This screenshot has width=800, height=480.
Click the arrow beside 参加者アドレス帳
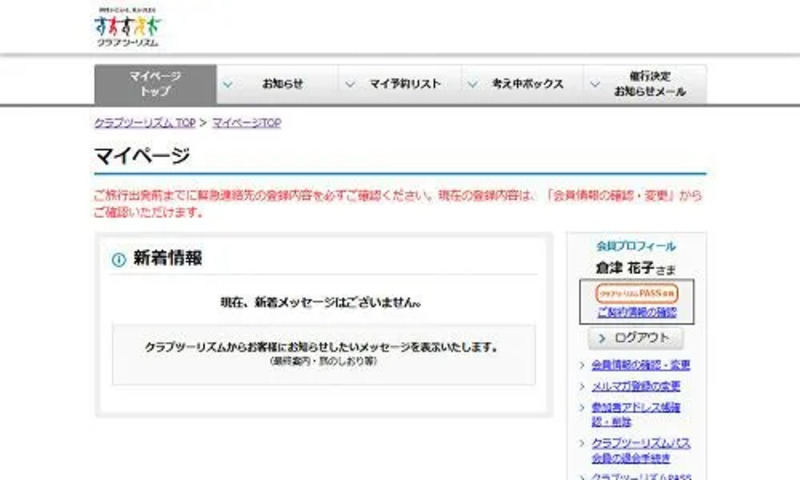click(582, 408)
